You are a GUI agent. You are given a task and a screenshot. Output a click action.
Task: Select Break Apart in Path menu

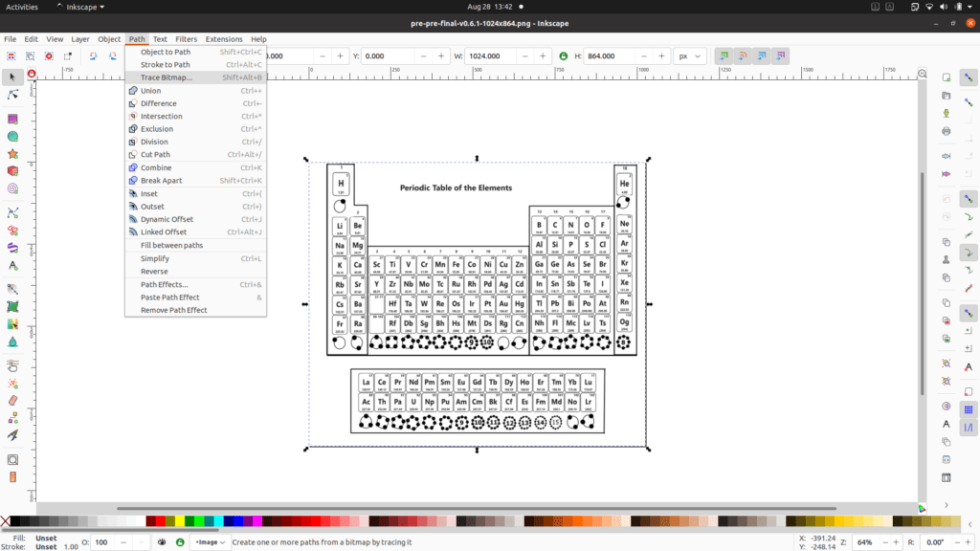pyautogui.click(x=195, y=181)
